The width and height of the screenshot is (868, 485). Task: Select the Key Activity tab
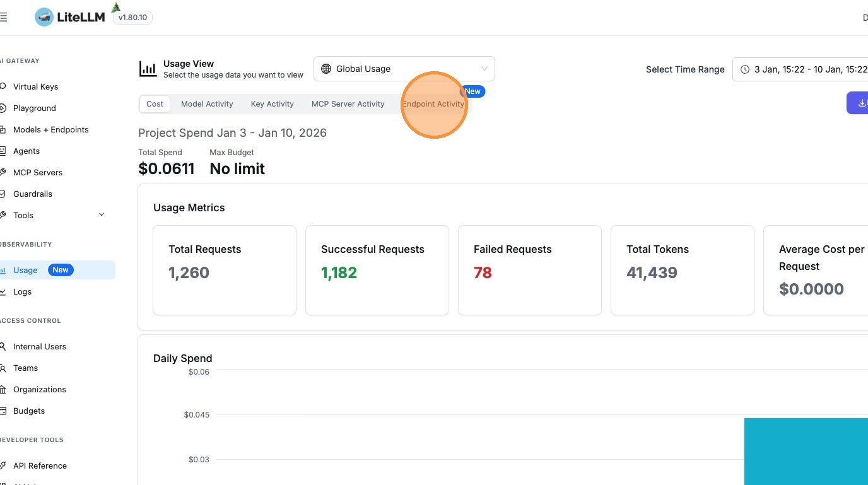[x=272, y=104]
